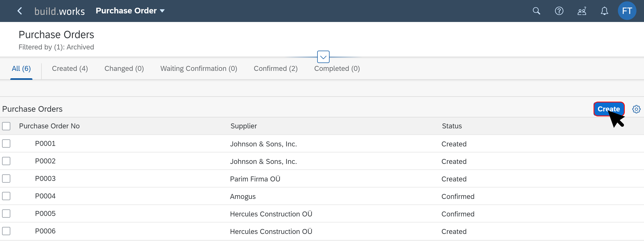This screenshot has width=644, height=241.
Task: Click the 'Filtered by (1): Archived' text
Action: pyautogui.click(x=56, y=47)
